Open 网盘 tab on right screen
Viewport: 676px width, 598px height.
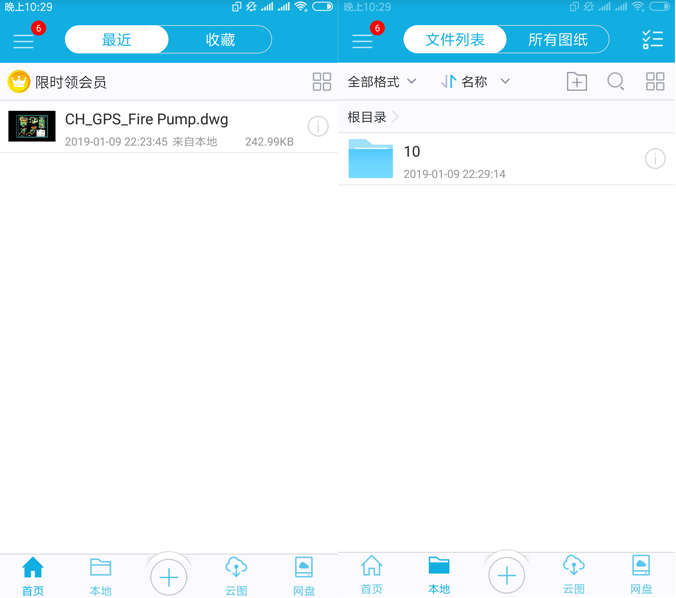click(x=641, y=575)
